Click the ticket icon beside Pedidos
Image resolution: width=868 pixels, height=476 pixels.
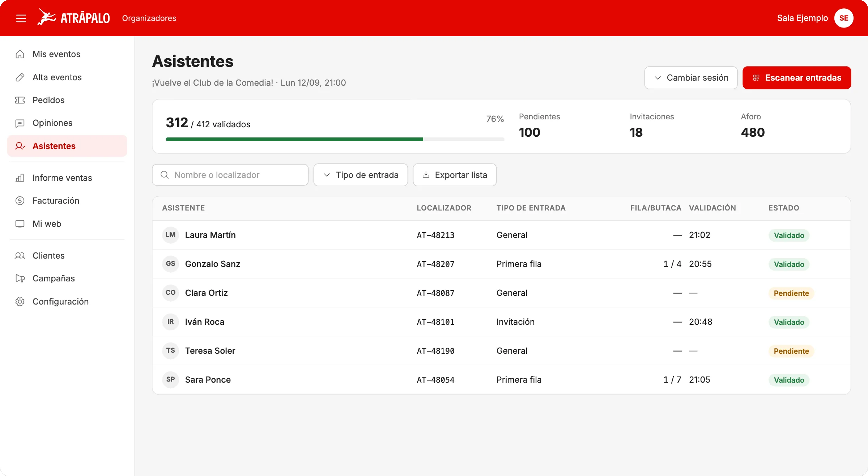point(20,100)
